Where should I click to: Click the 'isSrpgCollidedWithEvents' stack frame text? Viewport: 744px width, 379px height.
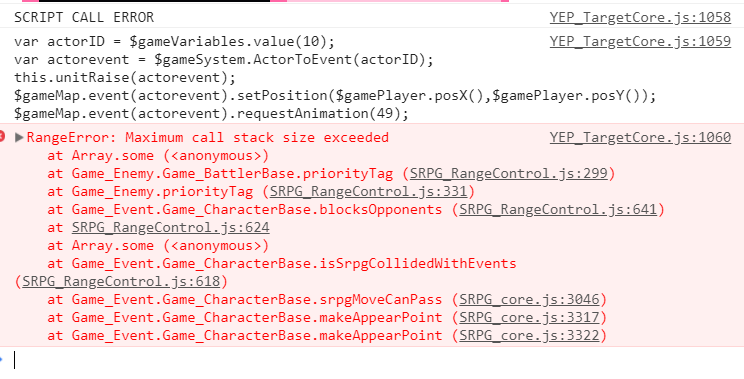(x=282, y=264)
